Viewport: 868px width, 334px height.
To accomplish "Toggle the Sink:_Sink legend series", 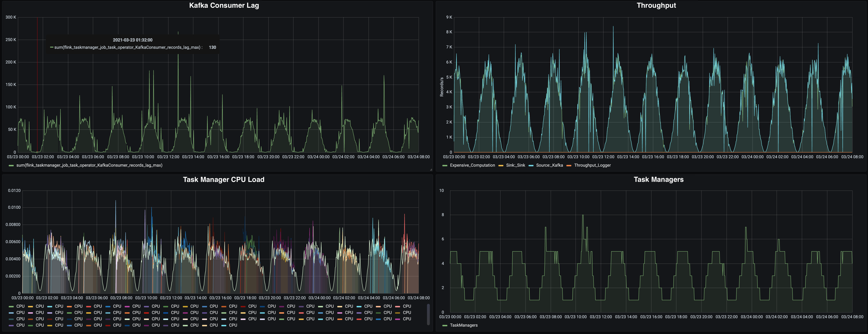I will [515, 165].
